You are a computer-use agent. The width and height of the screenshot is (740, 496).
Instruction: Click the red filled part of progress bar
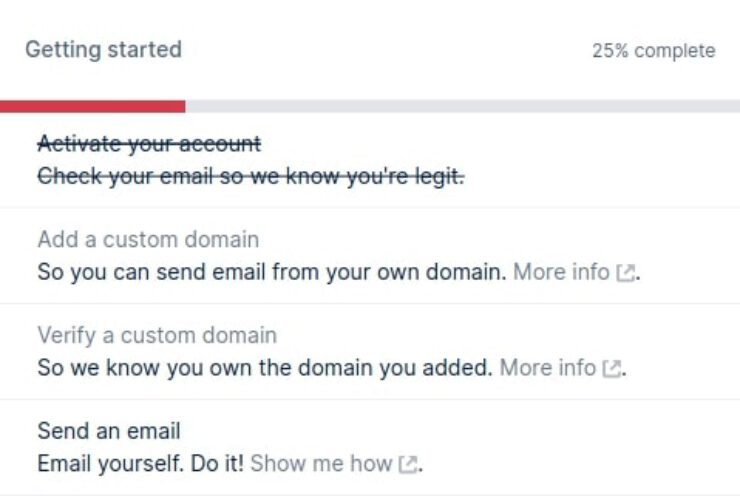click(92, 107)
